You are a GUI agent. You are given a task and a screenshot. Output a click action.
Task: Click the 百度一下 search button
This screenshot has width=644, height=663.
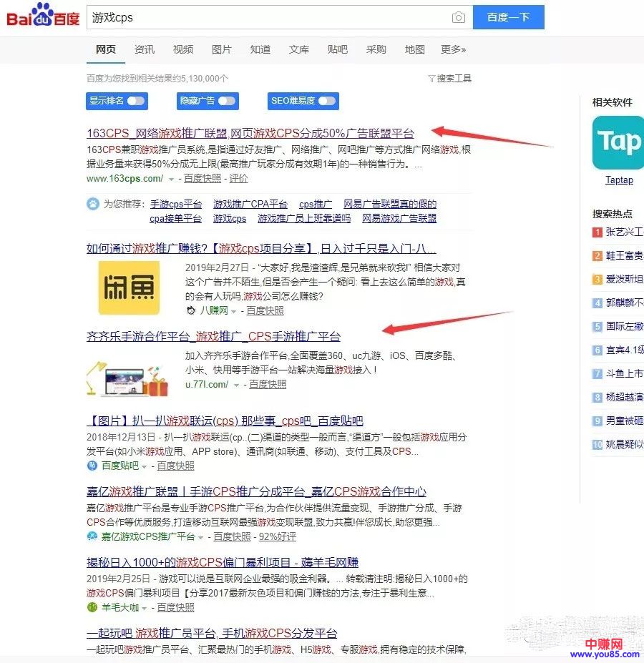pos(509,16)
